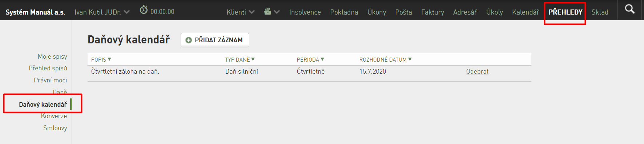
Task: Open the Insolvence menu item
Action: (305, 12)
